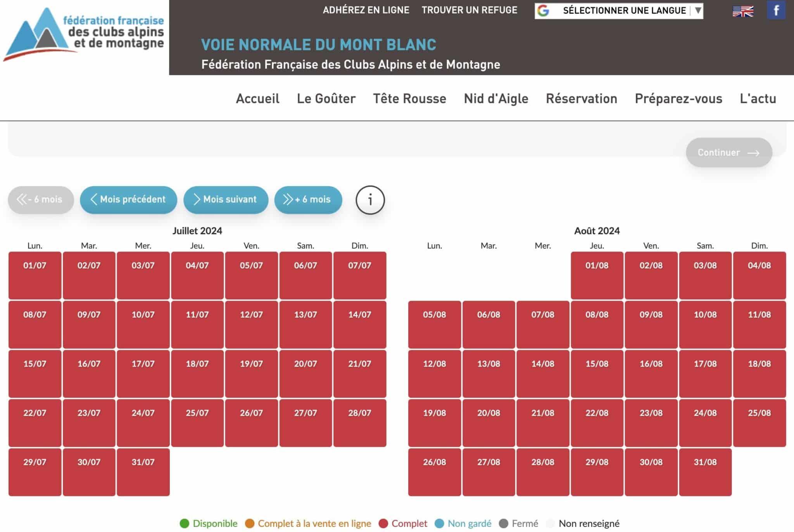Select the 31/08 date cell
This screenshot has width=794, height=532.
(x=705, y=472)
